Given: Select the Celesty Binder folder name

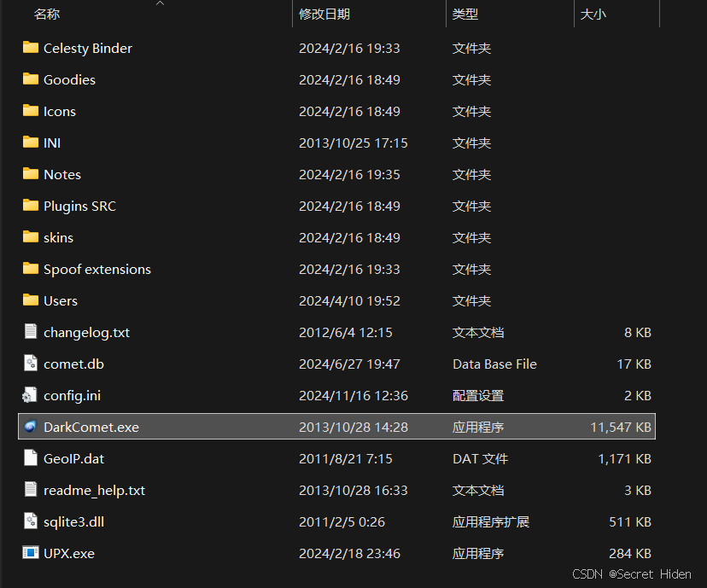Looking at the screenshot, I should [x=88, y=48].
